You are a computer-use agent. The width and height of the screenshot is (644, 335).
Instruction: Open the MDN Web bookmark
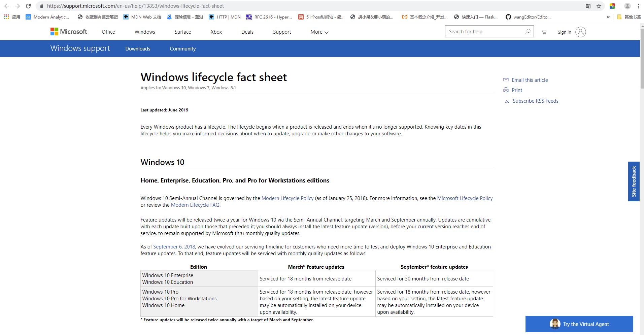pos(142,17)
